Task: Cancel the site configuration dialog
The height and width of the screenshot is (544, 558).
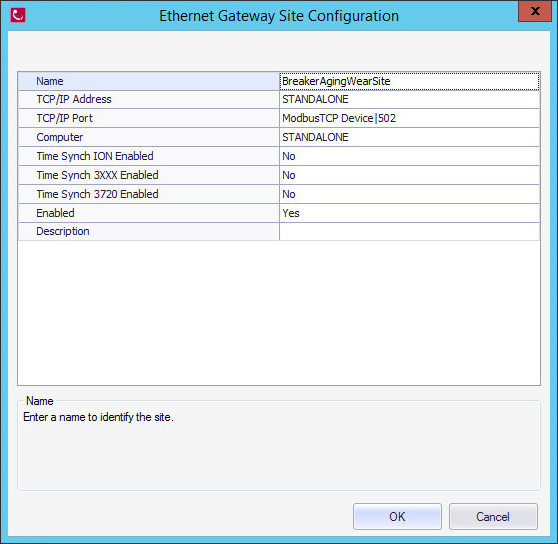Action: (493, 516)
